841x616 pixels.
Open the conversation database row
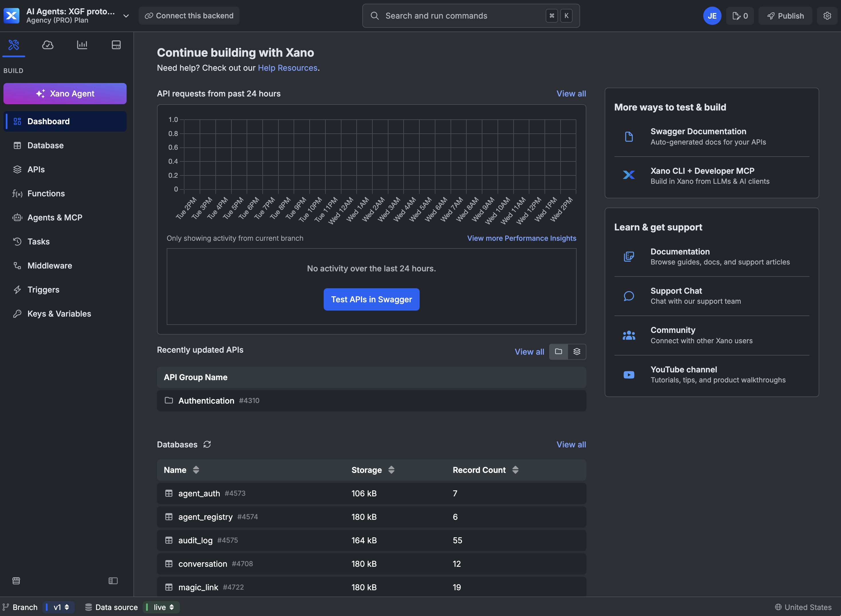click(x=371, y=564)
